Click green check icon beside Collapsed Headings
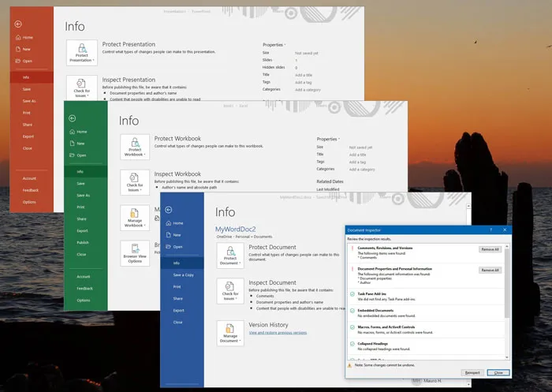 (x=352, y=344)
